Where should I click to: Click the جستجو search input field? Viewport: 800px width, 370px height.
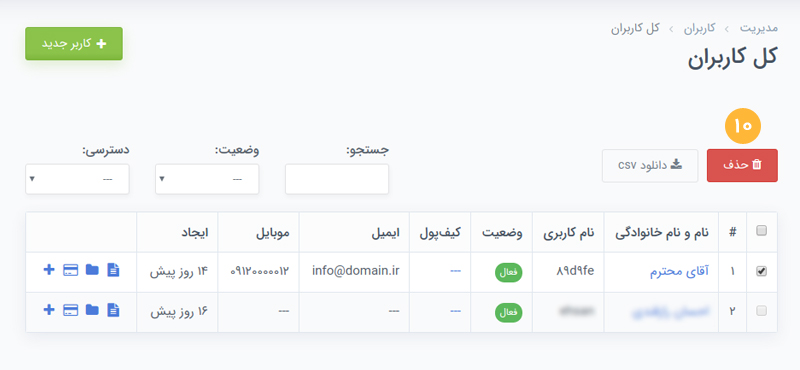click(x=337, y=179)
